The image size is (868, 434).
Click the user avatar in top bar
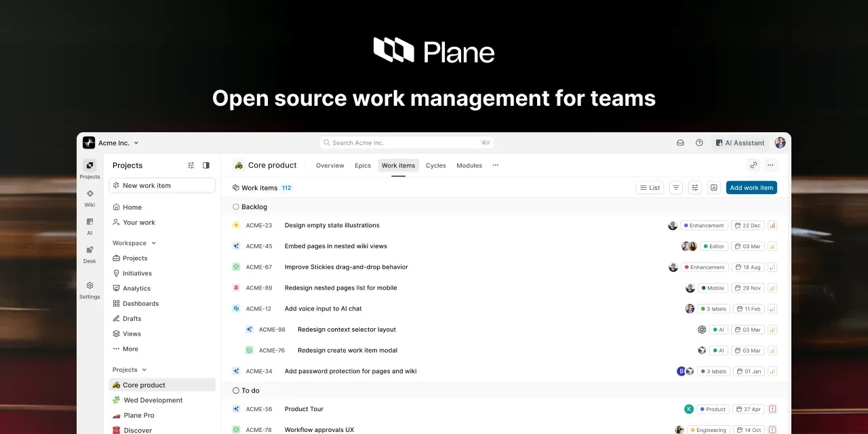tap(781, 143)
